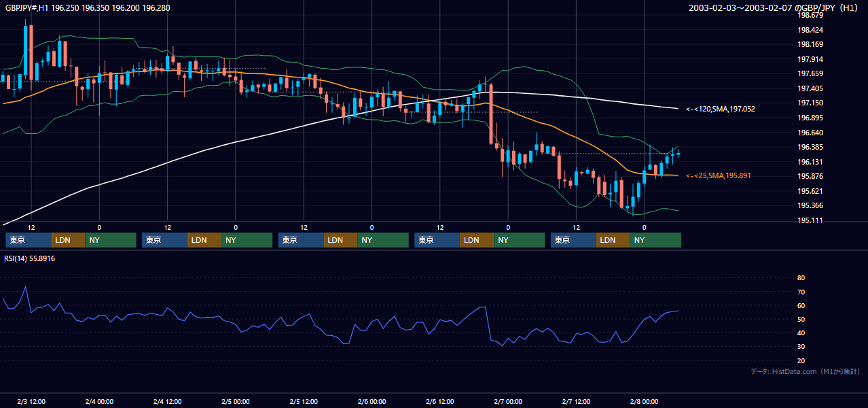
Task: Click the 198.169 price axis label
Action: 811,45
